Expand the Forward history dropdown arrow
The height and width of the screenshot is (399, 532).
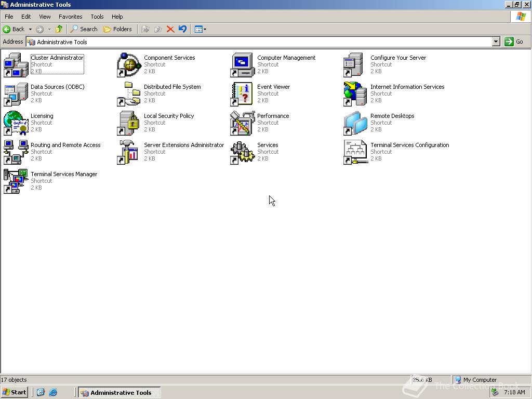(49, 29)
